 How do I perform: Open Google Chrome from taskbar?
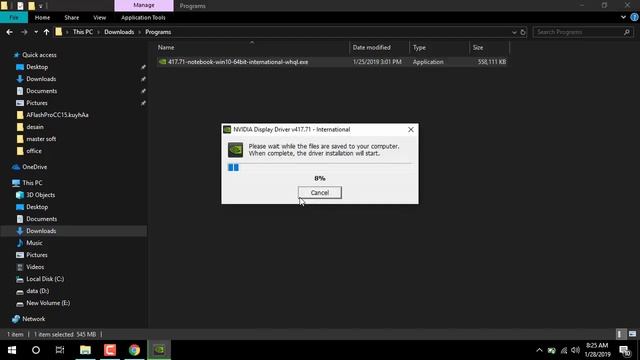click(134, 350)
